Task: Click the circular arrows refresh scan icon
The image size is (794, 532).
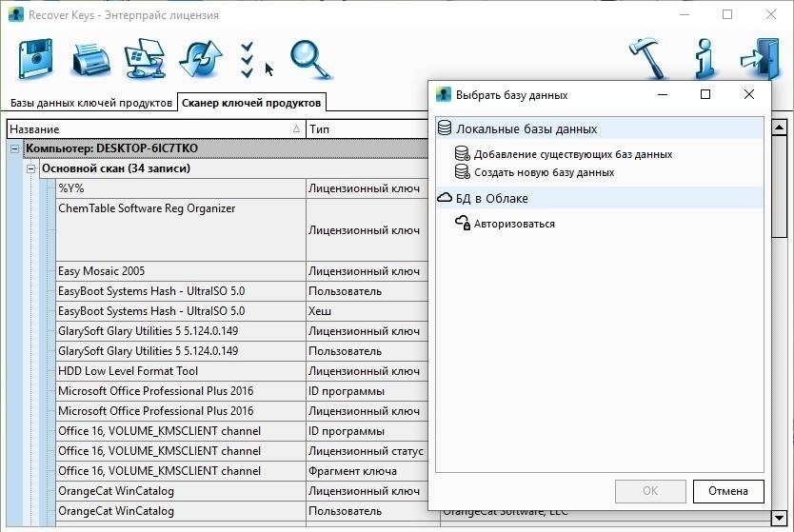Action: tap(201, 59)
